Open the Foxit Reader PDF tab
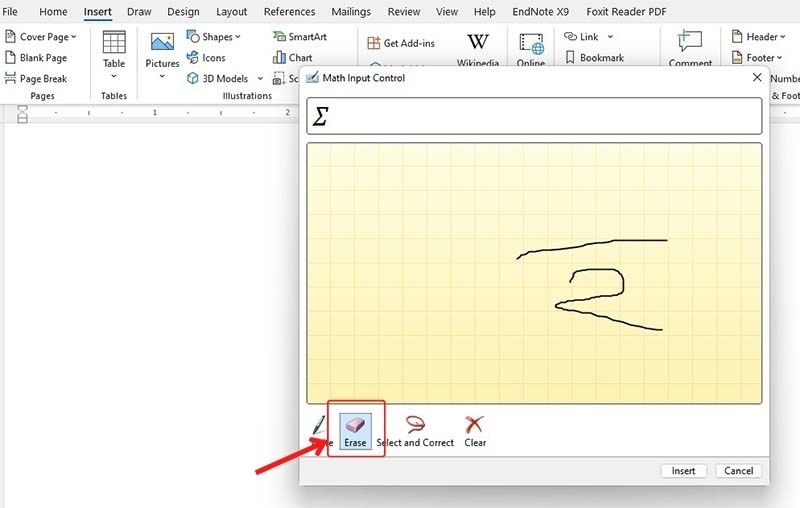 tap(626, 11)
